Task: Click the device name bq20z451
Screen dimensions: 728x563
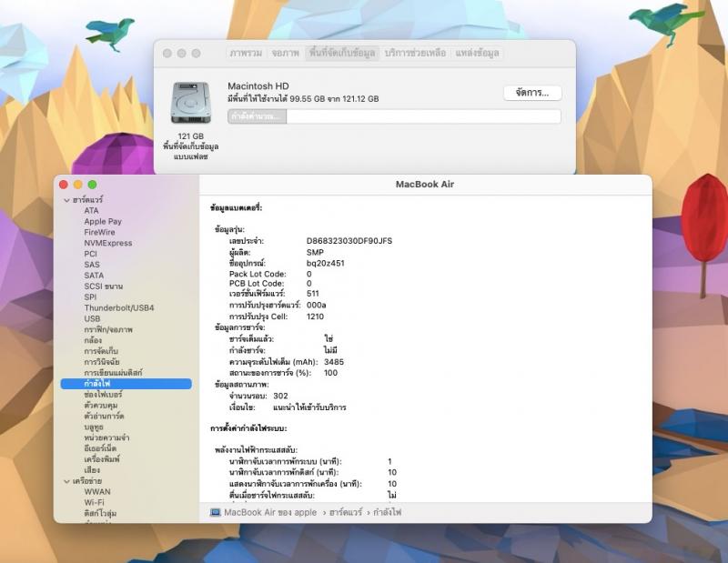Action: [326, 263]
